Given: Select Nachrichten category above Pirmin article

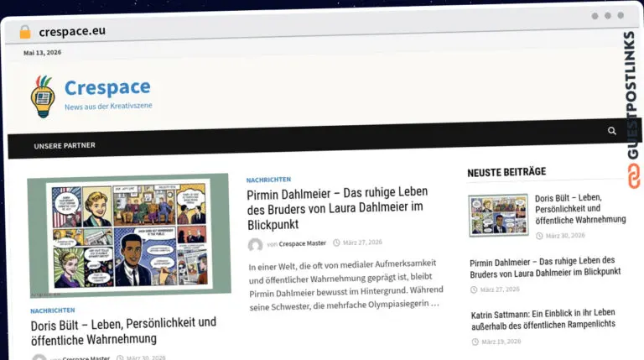Looking at the screenshot, I should pos(268,180).
